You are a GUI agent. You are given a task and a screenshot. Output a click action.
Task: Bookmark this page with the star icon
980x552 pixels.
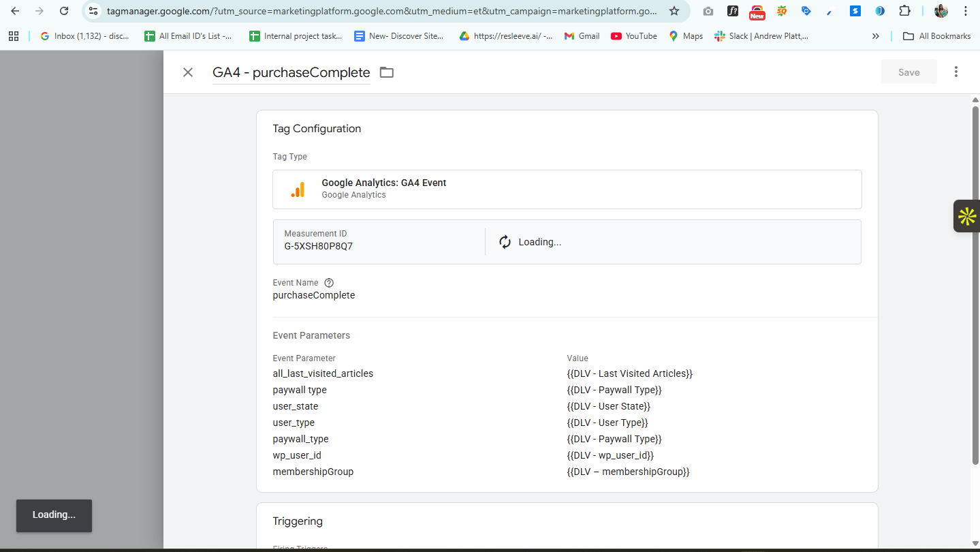click(674, 11)
